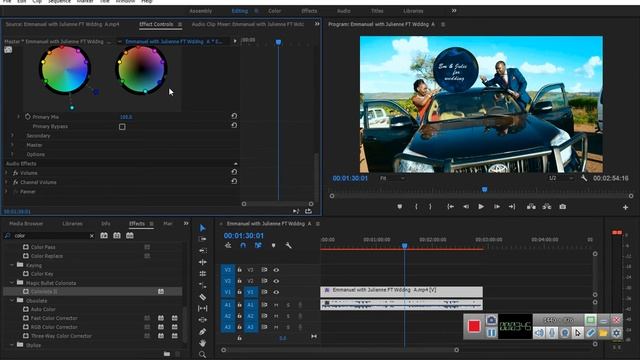Filter 32-bit Color effects
Viewport: 640px width, 360px height.
pyautogui.click(x=117, y=236)
